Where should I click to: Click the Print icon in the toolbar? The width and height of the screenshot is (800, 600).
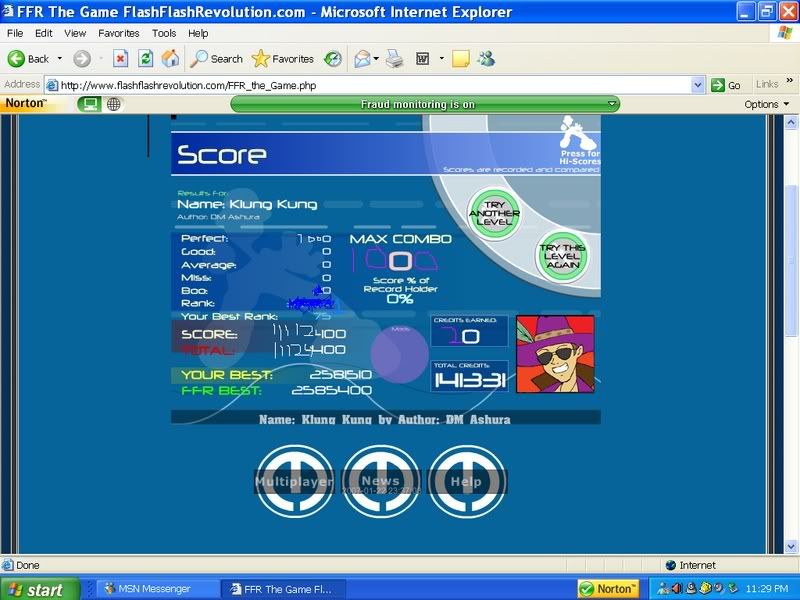point(395,59)
